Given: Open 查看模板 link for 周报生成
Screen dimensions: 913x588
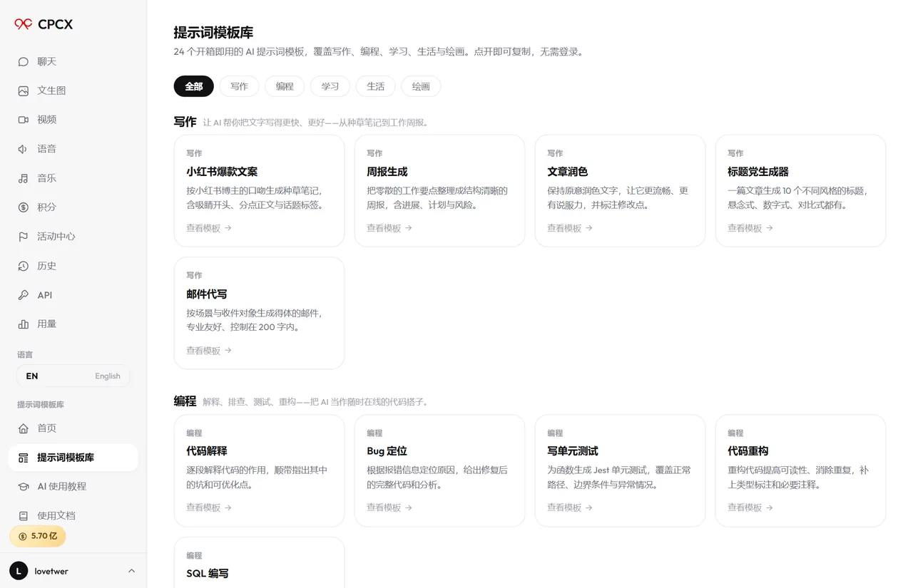Looking at the screenshot, I should pos(389,228).
